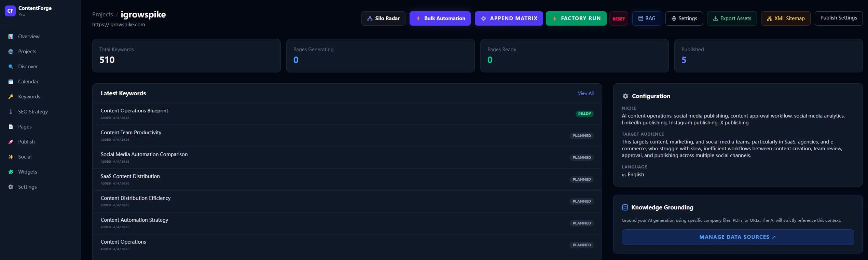Click the red RESET button
This screenshot has width=868, height=260.
tap(619, 19)
